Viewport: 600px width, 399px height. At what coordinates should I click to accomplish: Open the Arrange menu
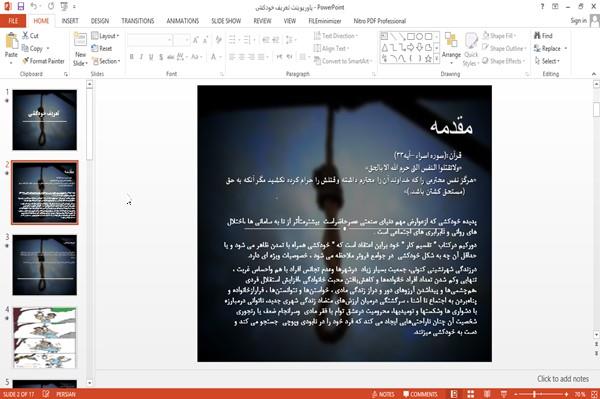[x=451, y=47]
